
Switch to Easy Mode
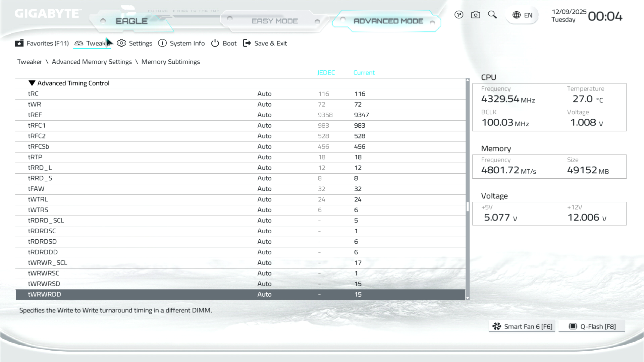point(274,21)
